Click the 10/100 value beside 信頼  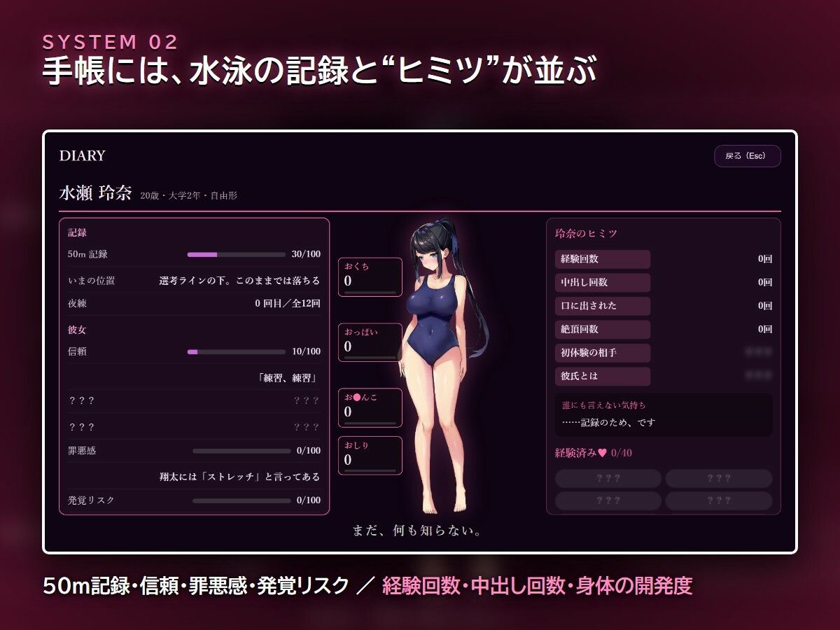point(306,351)
